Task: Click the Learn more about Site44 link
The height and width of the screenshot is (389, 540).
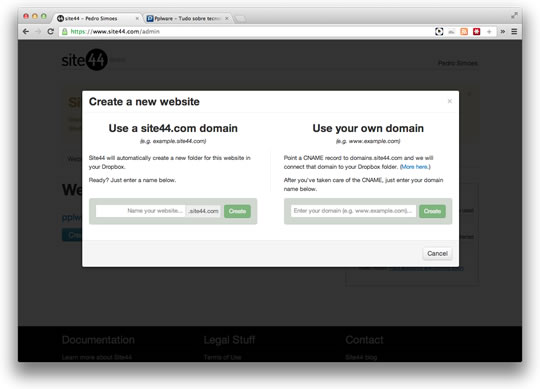Action: pos(97,357)
